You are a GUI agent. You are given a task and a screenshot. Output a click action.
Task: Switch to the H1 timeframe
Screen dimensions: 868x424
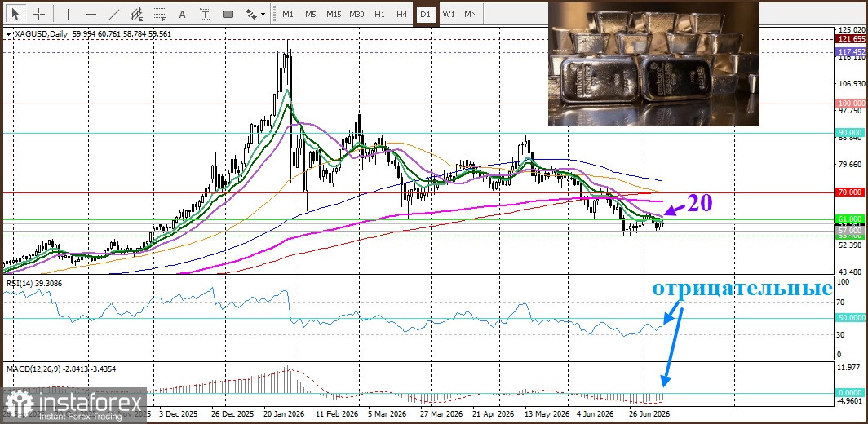pos(379,14)
